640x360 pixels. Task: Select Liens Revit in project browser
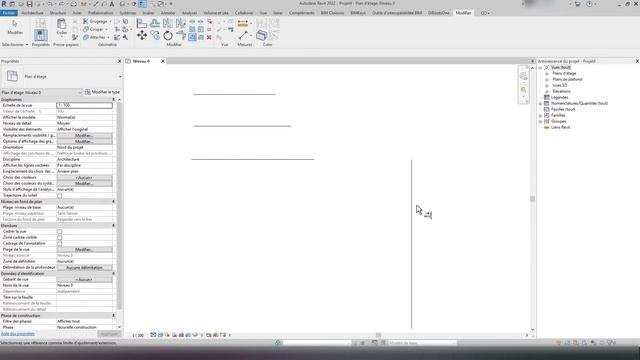(x=560, y=127)
